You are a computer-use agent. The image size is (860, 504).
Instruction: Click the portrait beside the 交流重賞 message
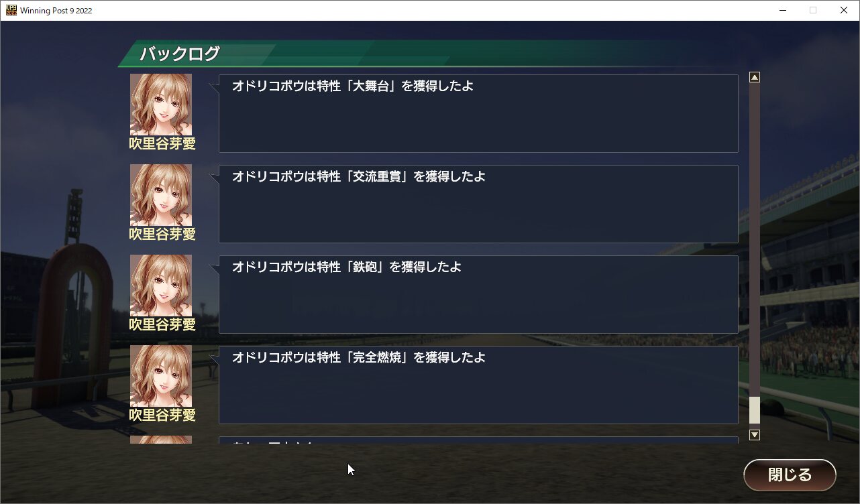point(161,195)
